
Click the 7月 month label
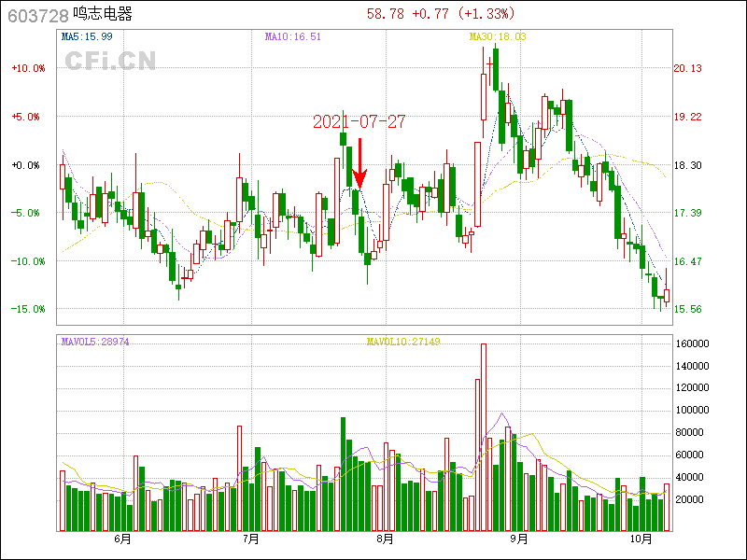click(x=251, y=539)
